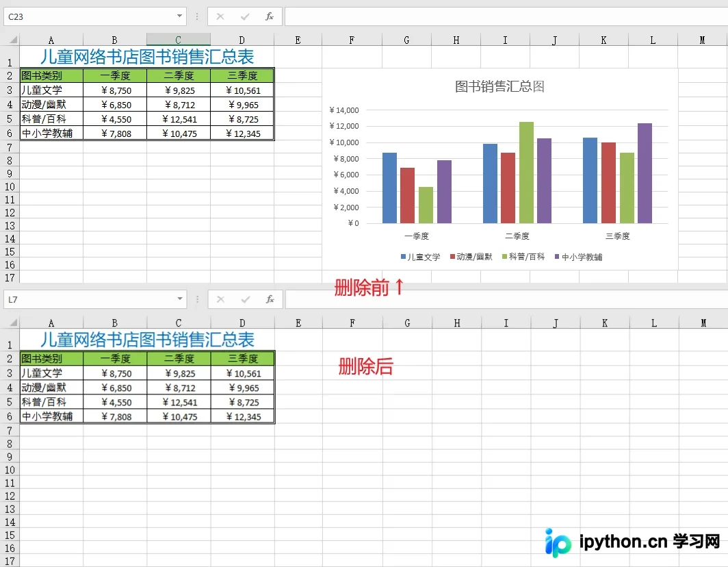Click the 二季度 header cell in top sheet

[179, 75]
